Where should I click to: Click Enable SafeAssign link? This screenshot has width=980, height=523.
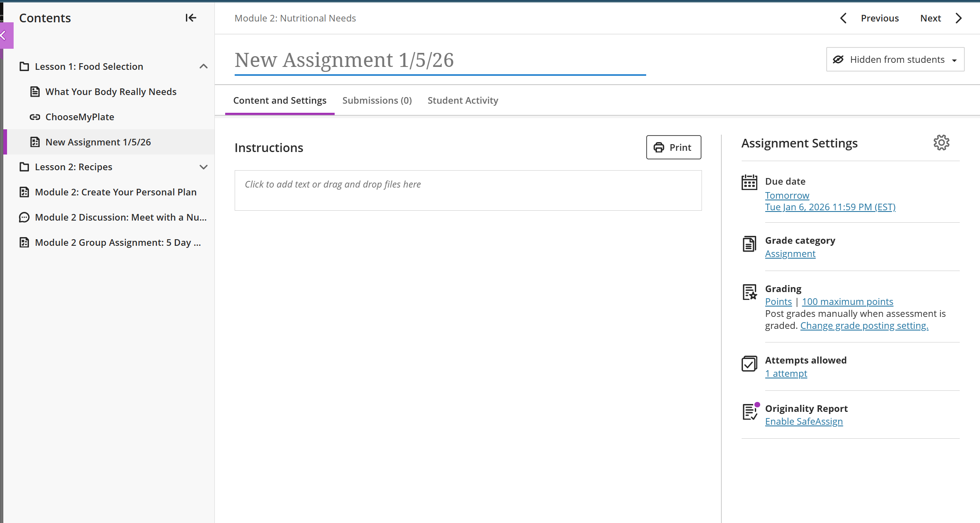[x=804, y=421]
